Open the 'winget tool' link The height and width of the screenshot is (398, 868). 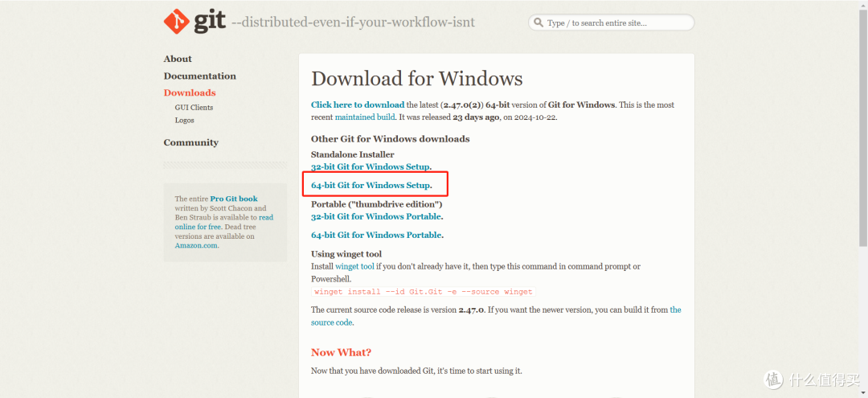pyautogui.click(x=355, y=266)
